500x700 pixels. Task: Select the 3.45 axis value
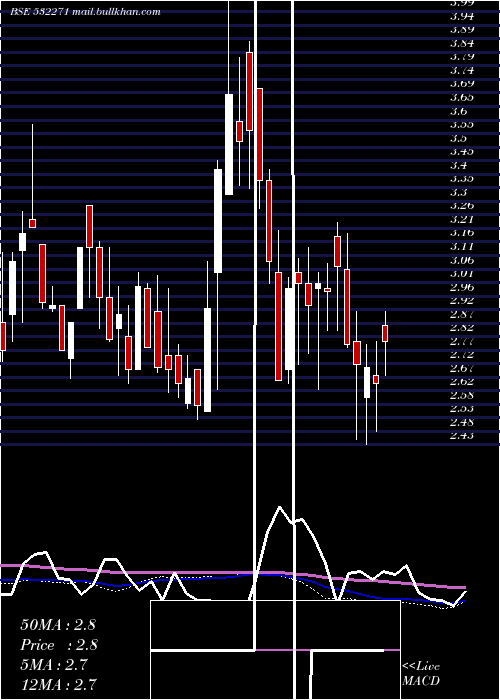[462, 152]
